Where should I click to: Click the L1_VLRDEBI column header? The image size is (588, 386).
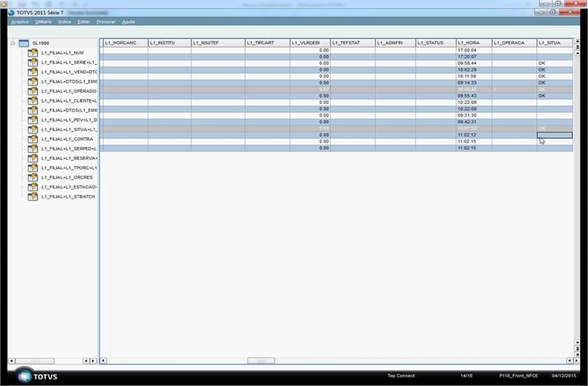[x=310, y=43]
